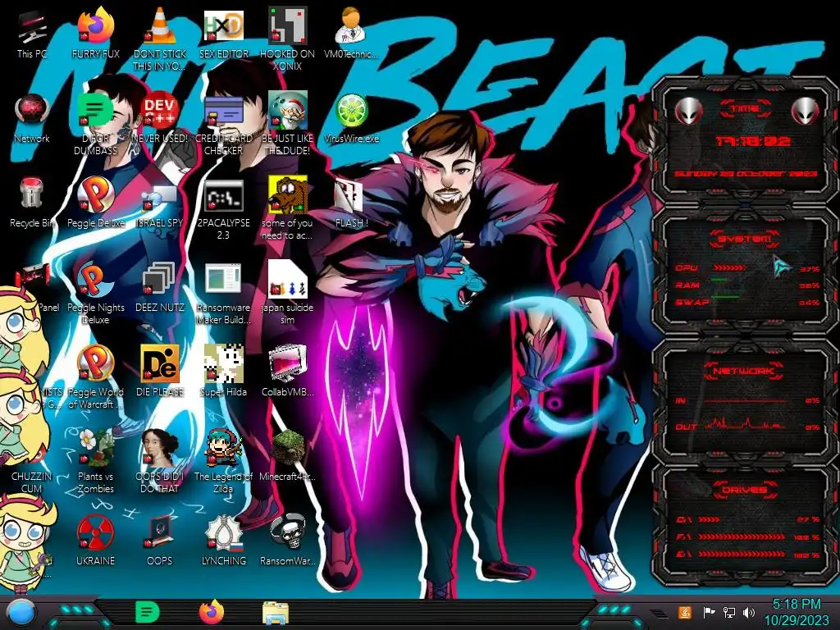840x630 pixels.
Task: Click the widget date text Sunday 29 October
Action: 745,174
